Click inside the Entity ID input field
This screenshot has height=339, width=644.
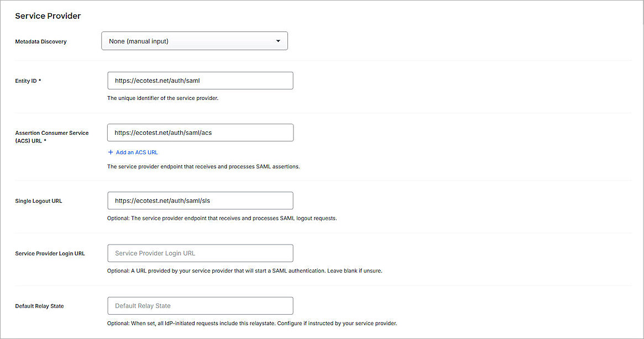click(200, 80)
